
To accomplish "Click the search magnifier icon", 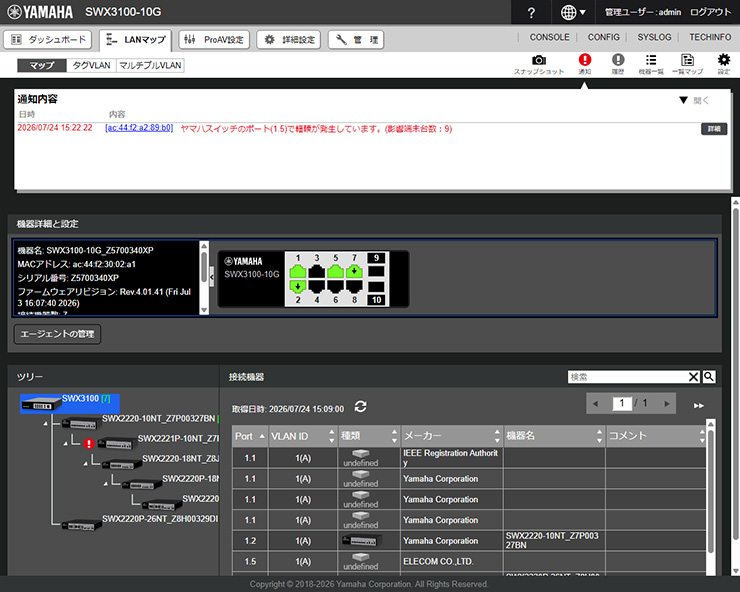I will (709, 377).
